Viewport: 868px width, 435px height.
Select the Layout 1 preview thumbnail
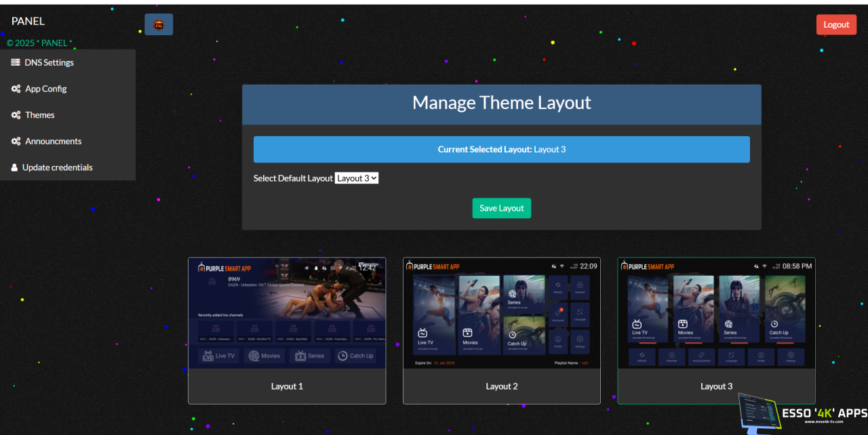tap(287, 313)
